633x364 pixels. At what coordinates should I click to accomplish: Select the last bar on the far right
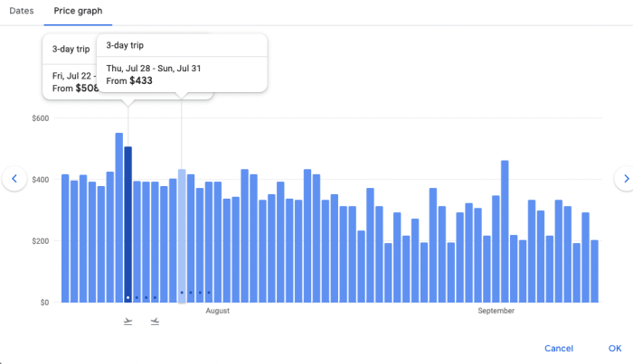click(594, 271)
